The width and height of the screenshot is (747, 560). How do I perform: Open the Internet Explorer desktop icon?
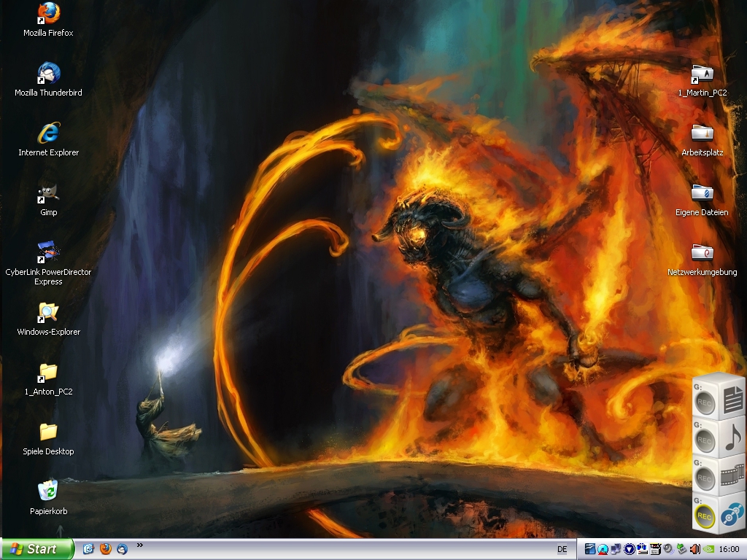[x=48, y=133]
